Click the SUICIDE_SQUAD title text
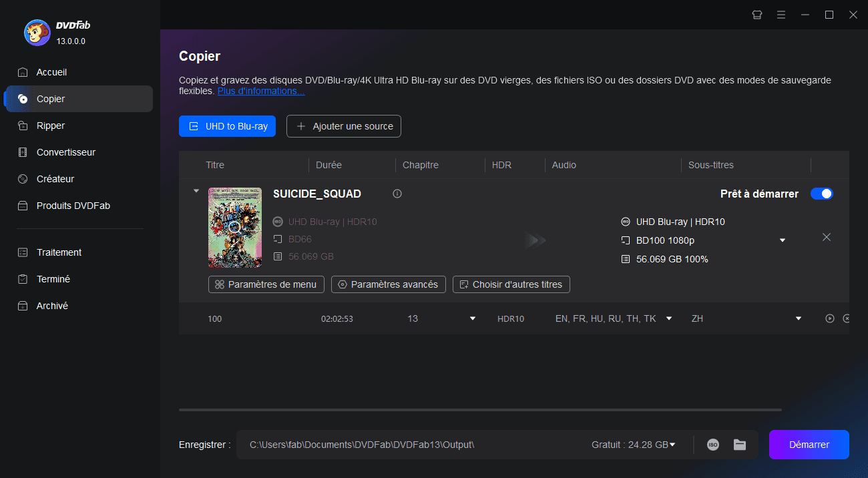This screenshot has height=478, width=868. click(317, 194)
